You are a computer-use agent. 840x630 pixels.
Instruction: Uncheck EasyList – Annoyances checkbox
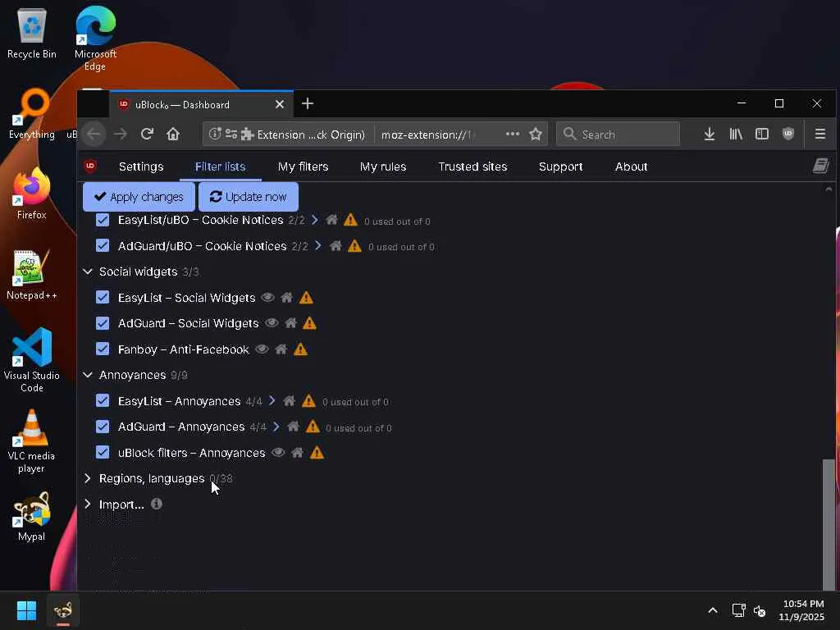[103, 400]
